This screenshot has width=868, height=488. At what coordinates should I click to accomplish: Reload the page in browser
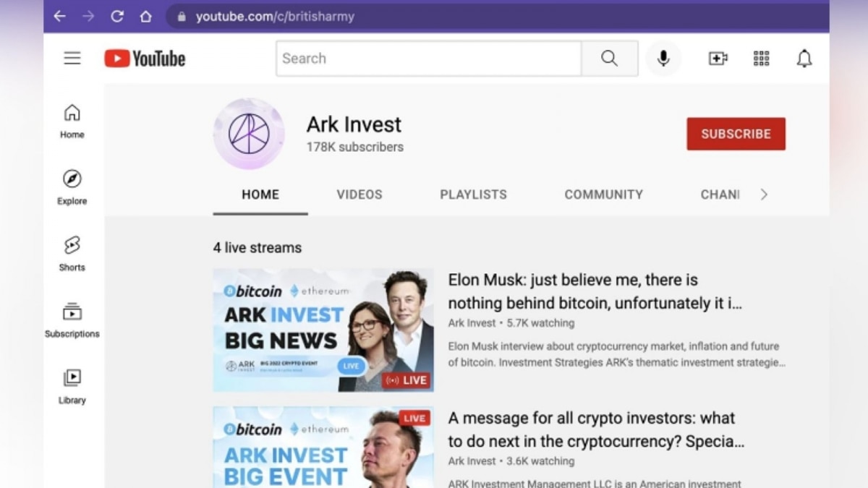point(117,16)
